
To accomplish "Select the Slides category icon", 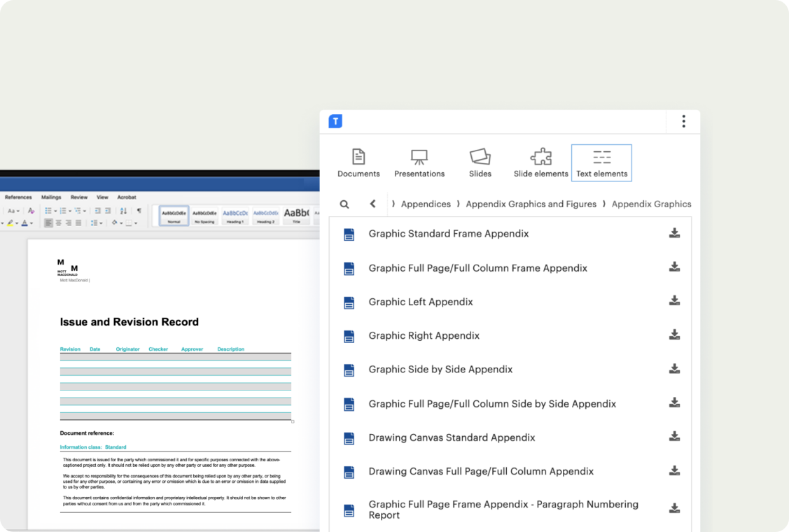I will [x=480, y=163].
